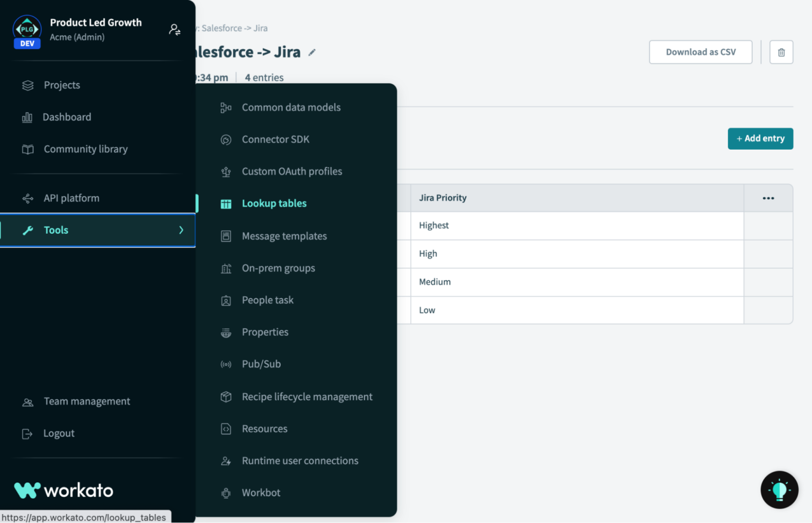Click the Dashboard bar-chart icon
Image resolution: width=812 pixels, height=523 pixels.
[27, 117]
